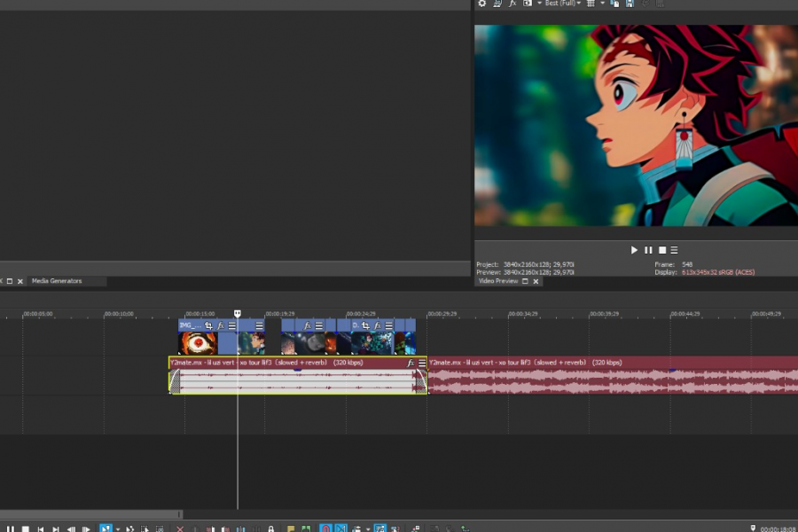Screen dimensions: 798x532
Task: Click Project: 3840x2160x128; 29,970i text
Action: coord(525,264)
